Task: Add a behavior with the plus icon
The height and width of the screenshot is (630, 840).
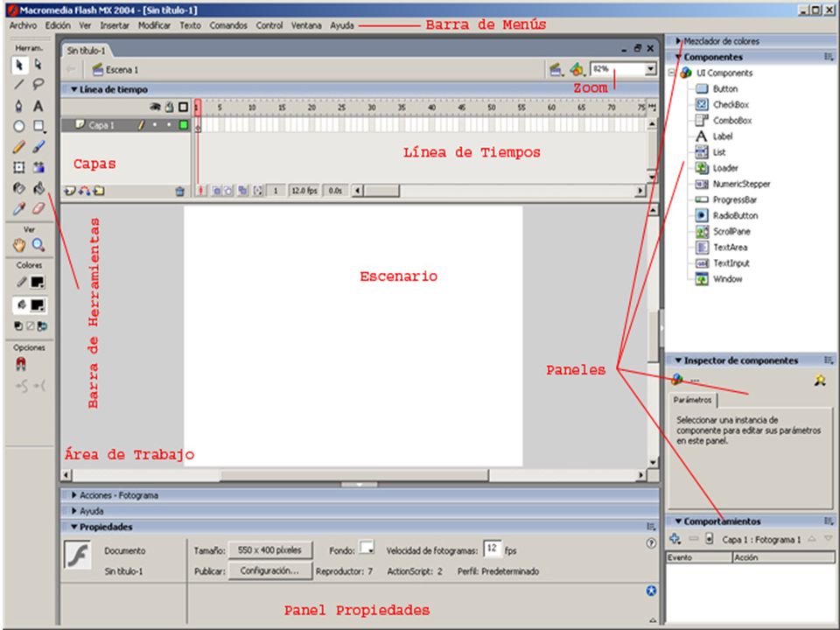Action: pyautogui.click(x=675, y=539)
